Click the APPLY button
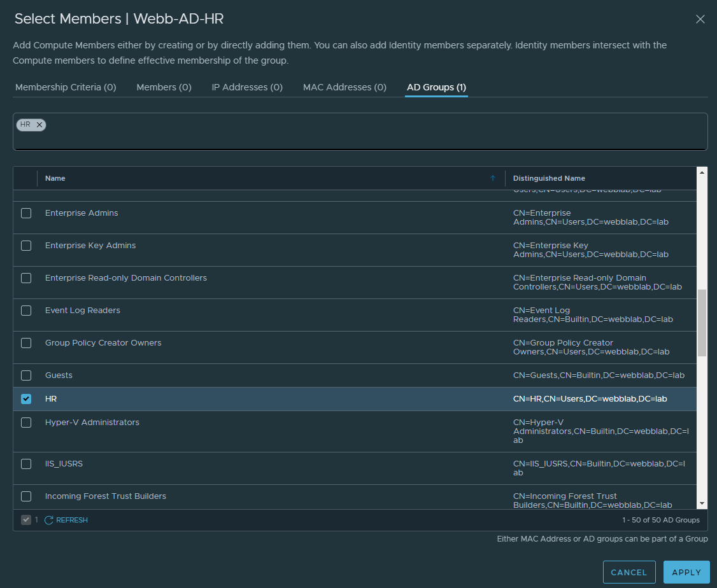 coord(686,571)
